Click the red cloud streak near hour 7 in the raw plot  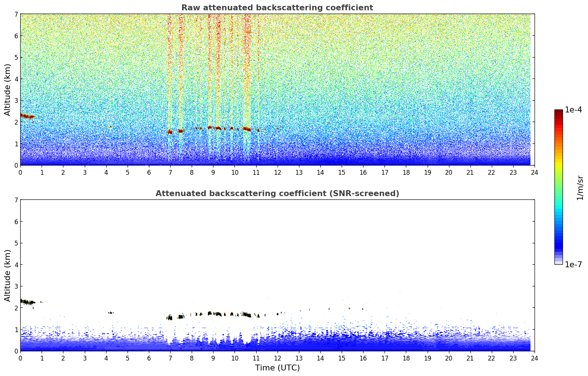click(x=170, y=132)
